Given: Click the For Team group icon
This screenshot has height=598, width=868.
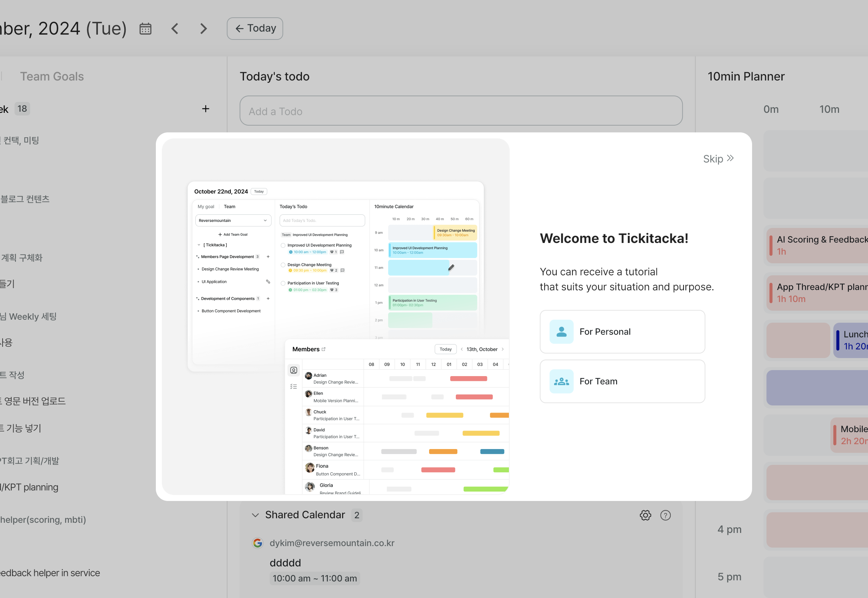Looking at the screenshot, I should click(561, 381).
